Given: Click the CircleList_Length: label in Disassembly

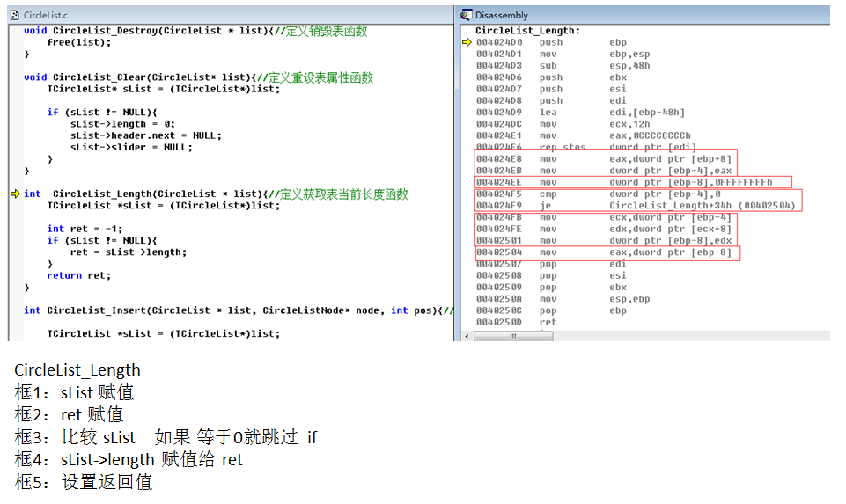Looking at the screenshot, I should point(527,31).
